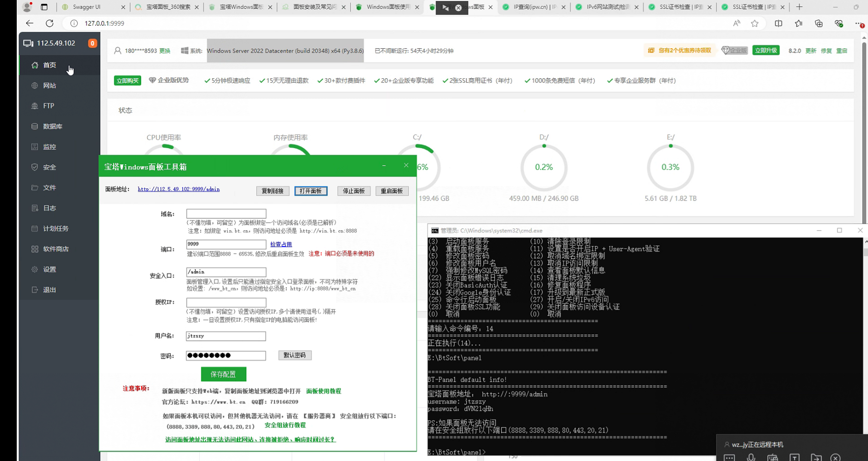Click the keyboard icon in remote control bar
Viewport: 868px width, 461px height.
click(773, 458)
